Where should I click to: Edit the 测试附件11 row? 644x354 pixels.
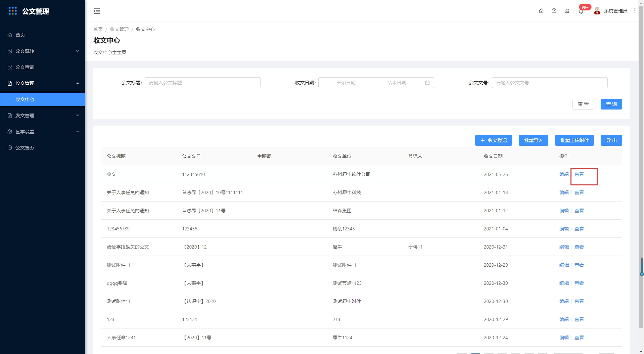[x=564, y=301]
